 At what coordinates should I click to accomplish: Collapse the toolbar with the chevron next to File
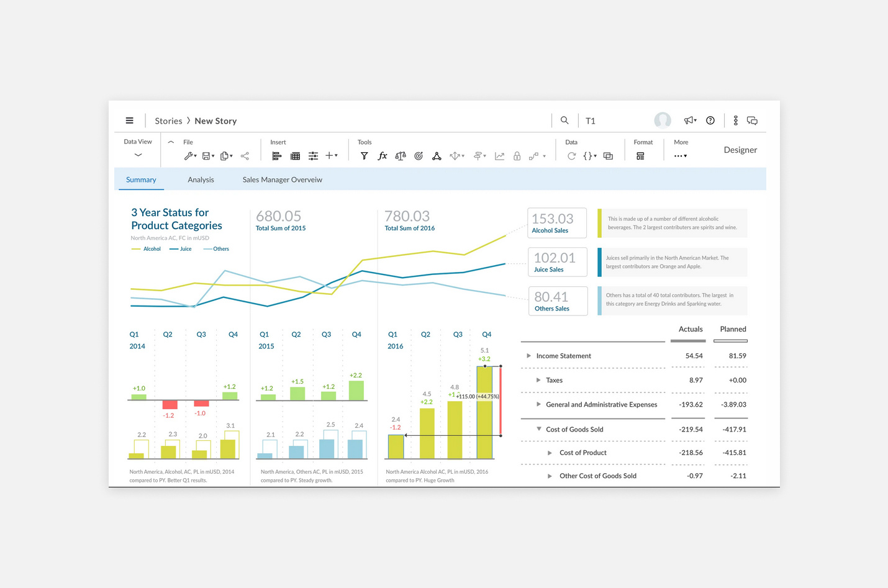coord(171,142)
